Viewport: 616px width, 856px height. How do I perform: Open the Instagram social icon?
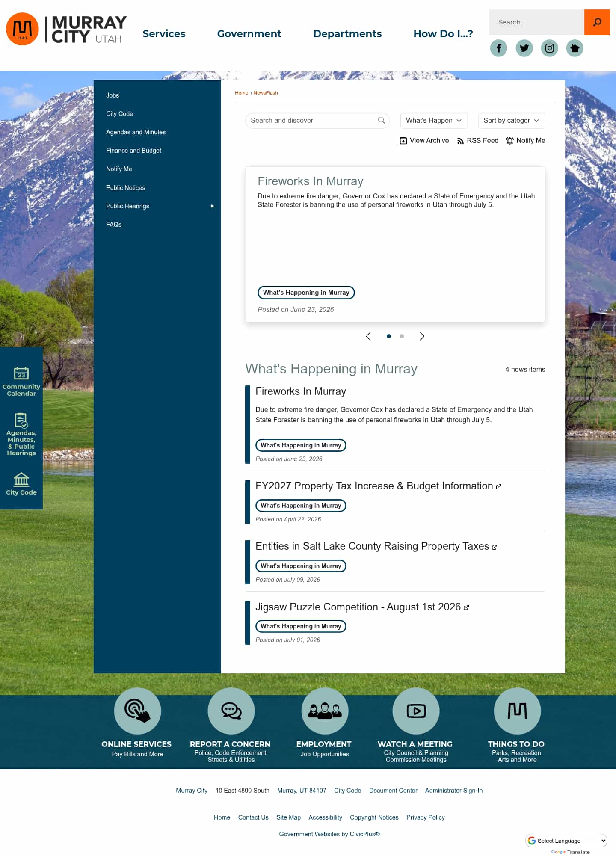[550, 48]
